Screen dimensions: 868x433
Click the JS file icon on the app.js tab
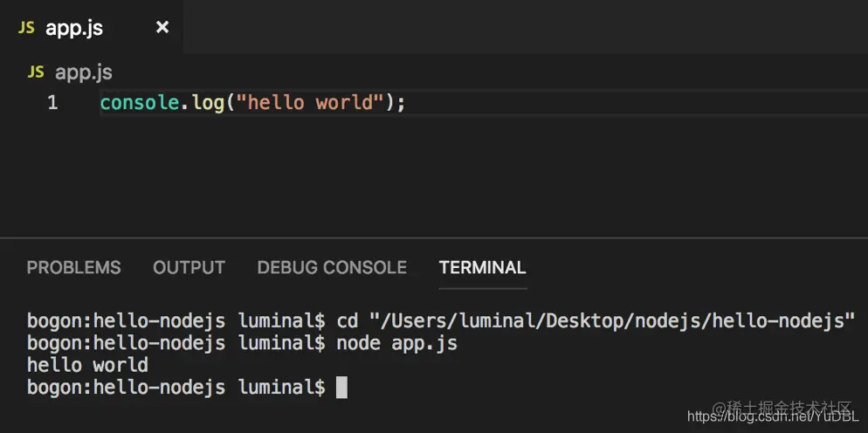26,28
